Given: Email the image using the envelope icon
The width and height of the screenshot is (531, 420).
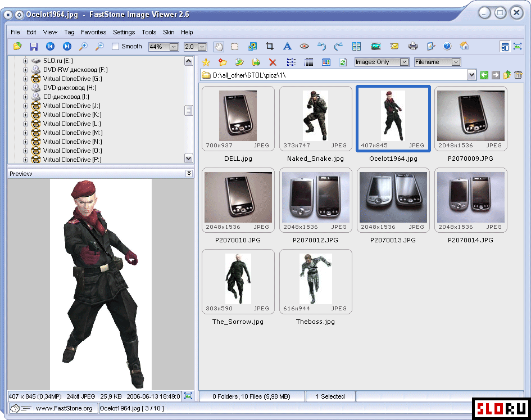Looking at the screenshot, I should (x=394, y=47).
